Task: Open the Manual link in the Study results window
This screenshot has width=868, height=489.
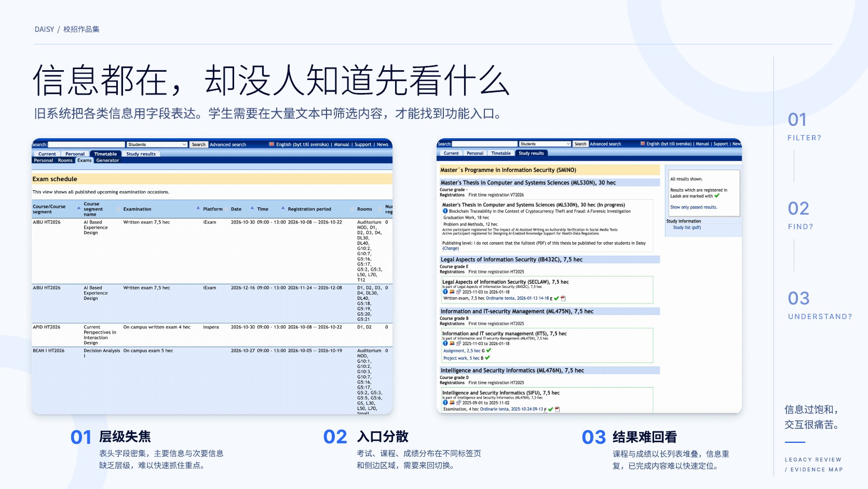Action: [702, 143]
